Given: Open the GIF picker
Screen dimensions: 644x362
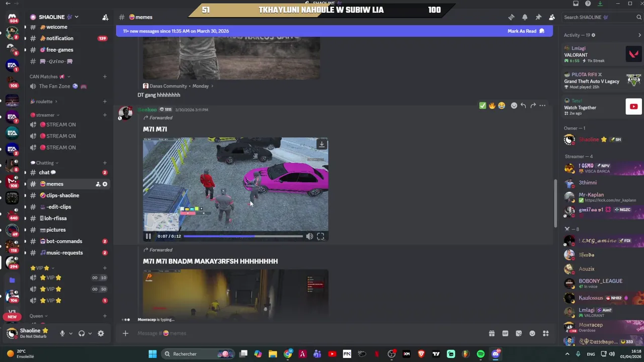Looking at the screenshot, I should click(505, 333).
